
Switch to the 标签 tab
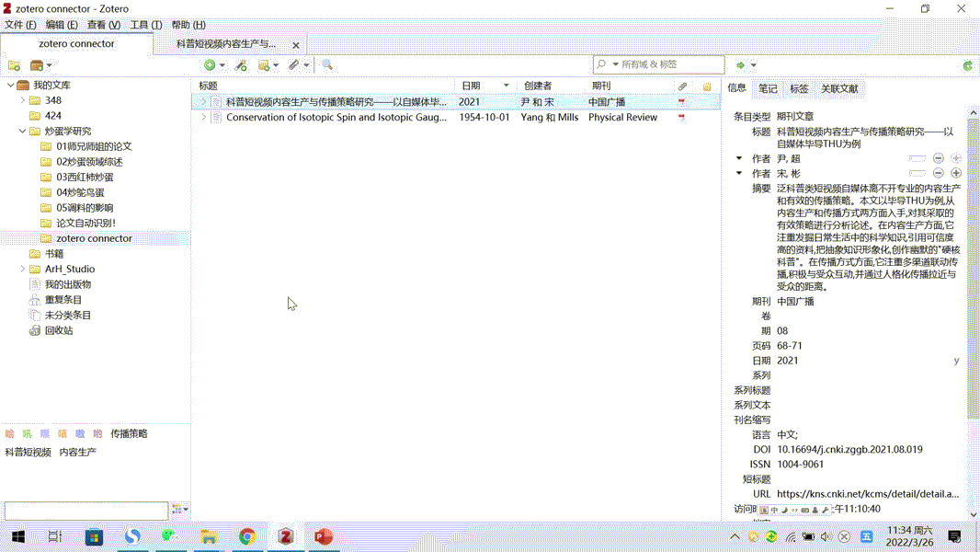point(799,88)
